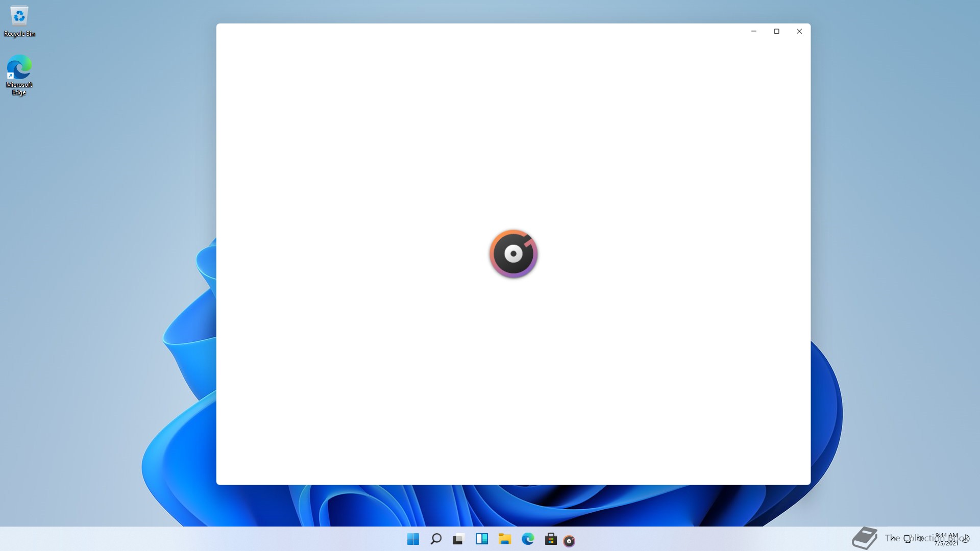Open the volume speaker tray icon
980x551 pixels.
coord(920,539)
